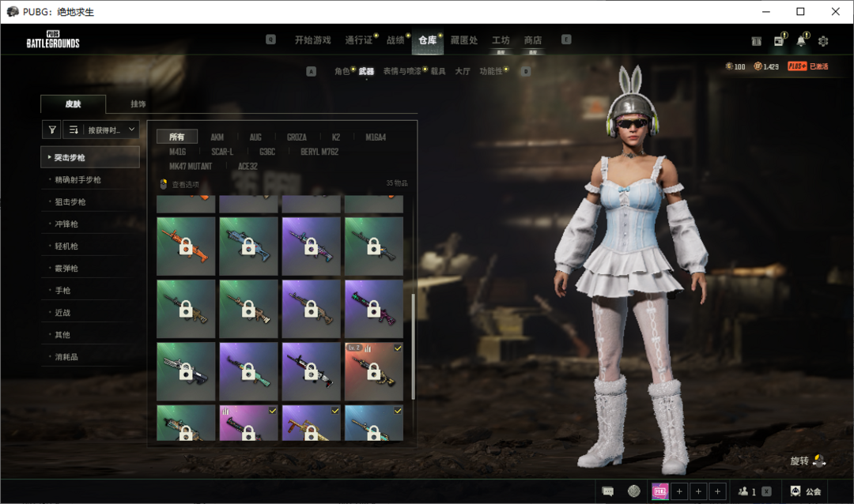854x504 pixels.
Task: Click the dropdown chevron of the sort box
Action: [131, 129]
